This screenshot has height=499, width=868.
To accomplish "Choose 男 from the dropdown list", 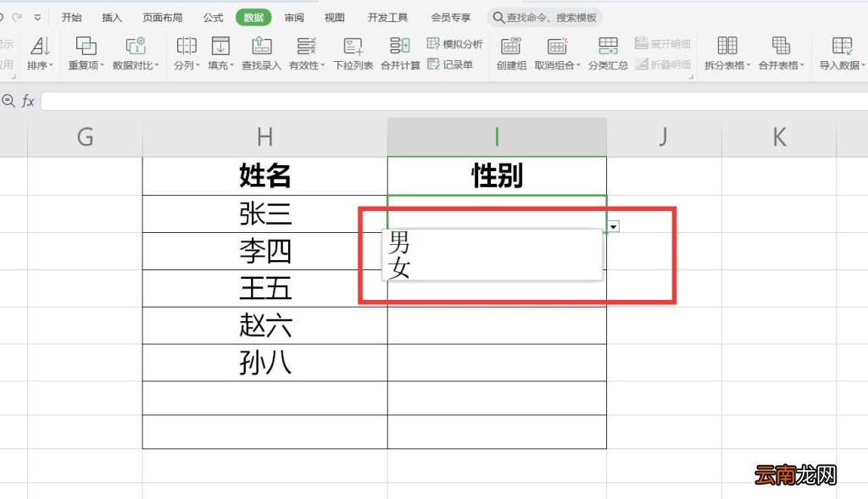I will coord(492,241).
